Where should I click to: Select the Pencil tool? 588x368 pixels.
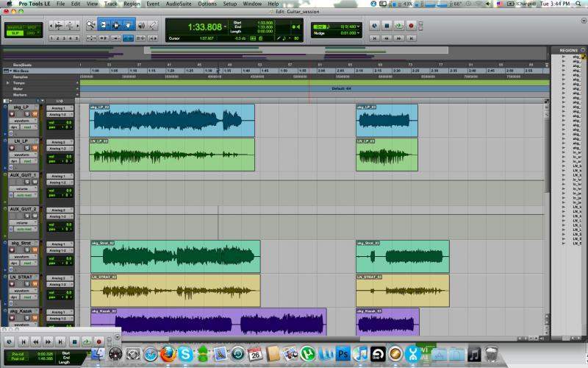click(152, 25)
